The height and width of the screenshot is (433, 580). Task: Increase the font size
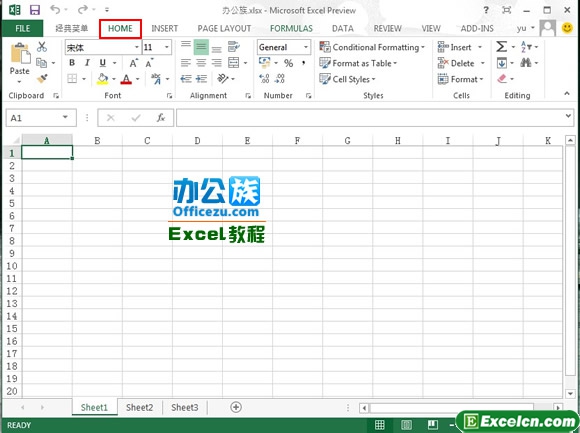pyautogui.click(x=134, y=63)
